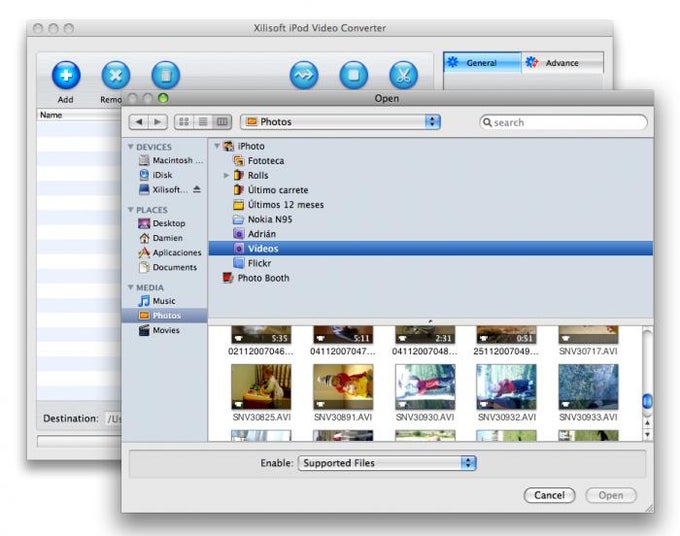Open Aplicaciones in the sidebar
Viewport: 680px width, 536px height.
(170, 252)
